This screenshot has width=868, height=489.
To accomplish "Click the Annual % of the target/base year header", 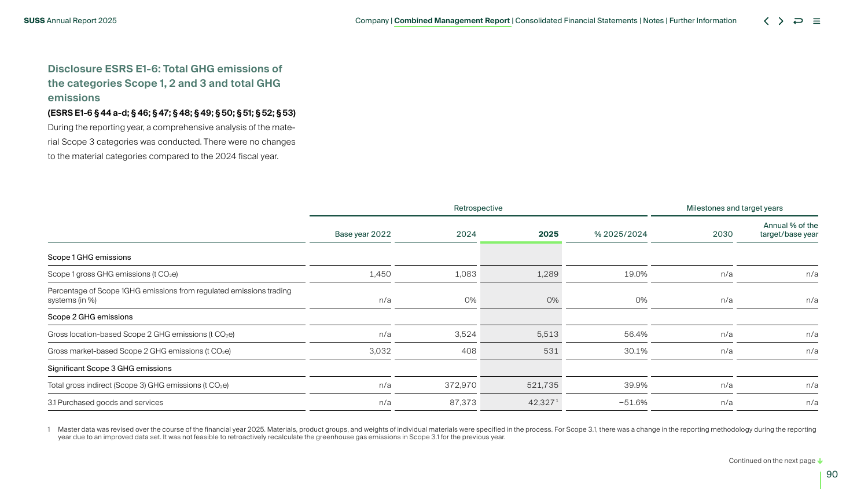I will [x=789, y=230].
